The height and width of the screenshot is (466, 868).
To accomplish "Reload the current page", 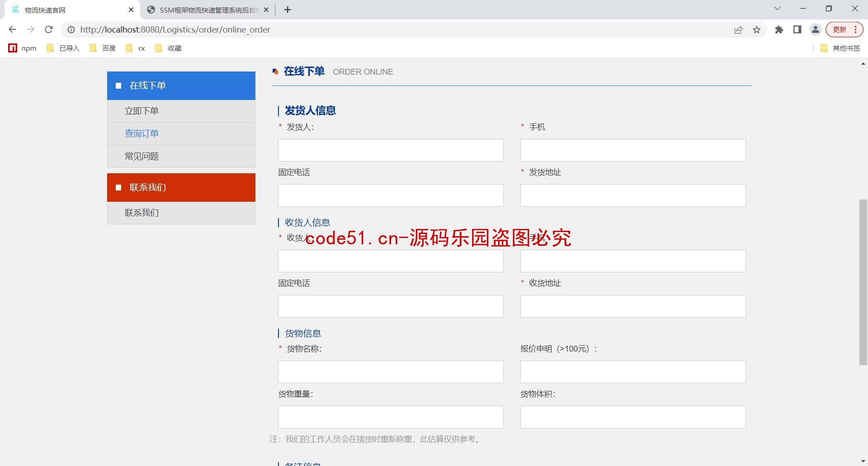I will coord(48,29).
